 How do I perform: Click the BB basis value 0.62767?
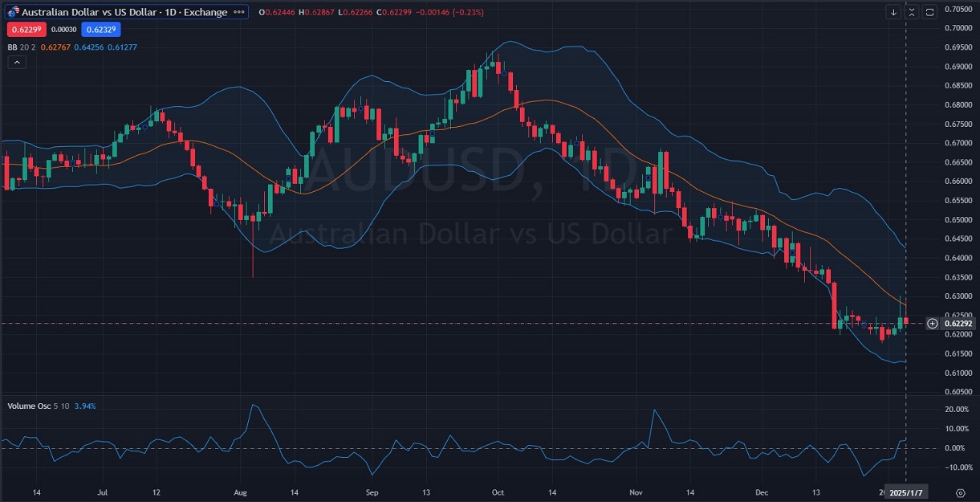point(55,47)
